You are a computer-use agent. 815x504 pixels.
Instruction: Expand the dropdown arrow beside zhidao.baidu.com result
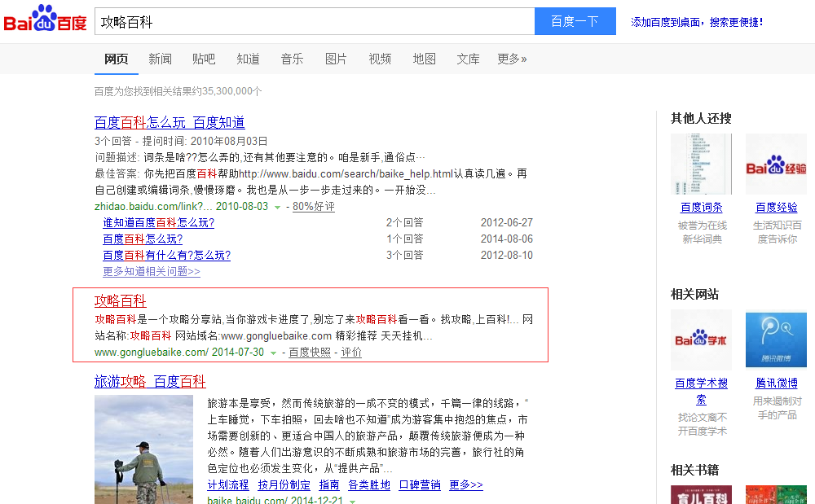click(277, 207)
